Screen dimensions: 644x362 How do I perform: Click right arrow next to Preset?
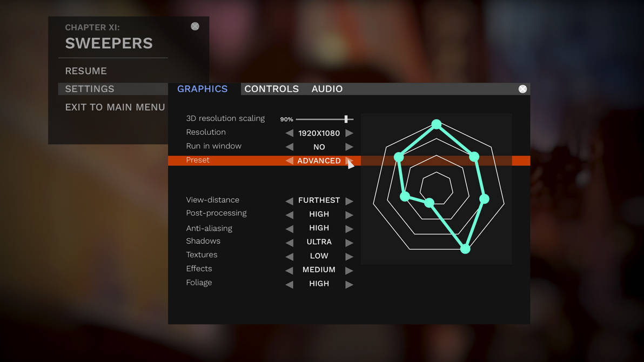tap(350, 160)
